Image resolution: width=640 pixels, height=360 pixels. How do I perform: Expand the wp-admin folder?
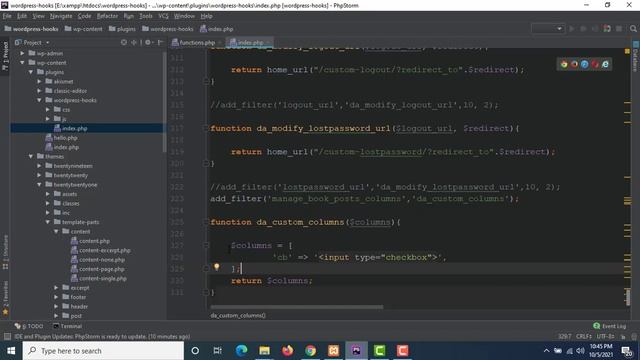[x=22, y=53]
